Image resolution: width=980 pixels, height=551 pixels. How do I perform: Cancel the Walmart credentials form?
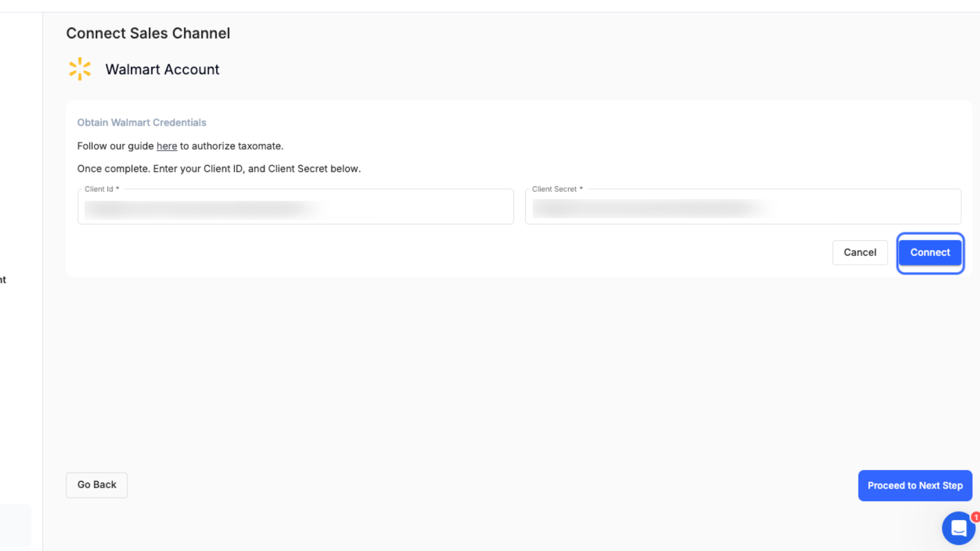(x=860, y=253)
